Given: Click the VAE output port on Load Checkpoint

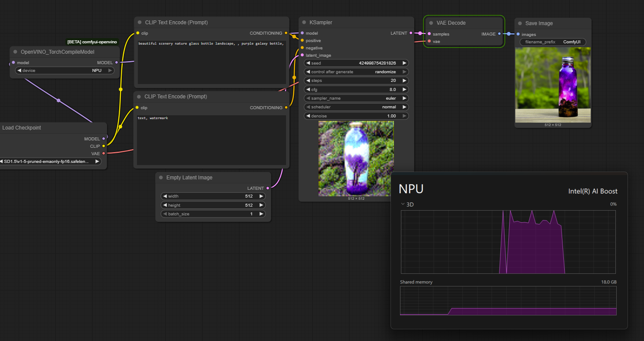Looking at the screenshot, I should tap(104, 153).
